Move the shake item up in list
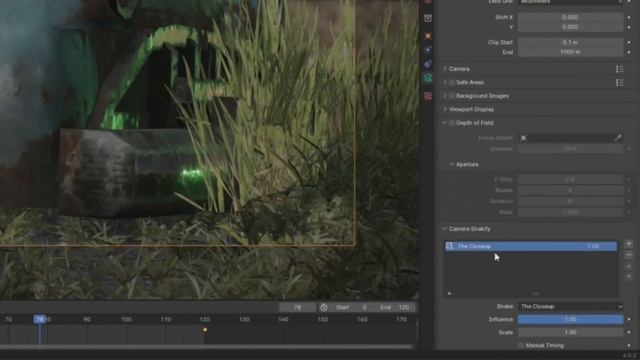The image size is (640, 360). point(629,267)
